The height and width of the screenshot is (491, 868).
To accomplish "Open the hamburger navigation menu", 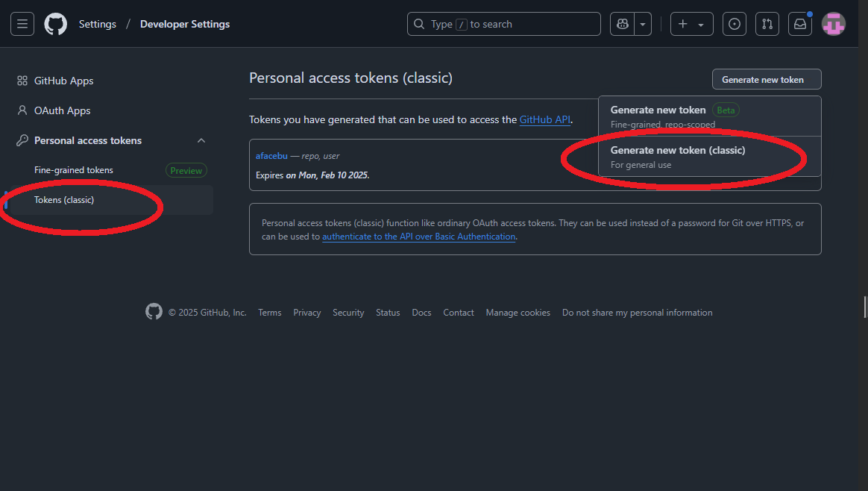I will pyautogui.click(x=22, y=24).
